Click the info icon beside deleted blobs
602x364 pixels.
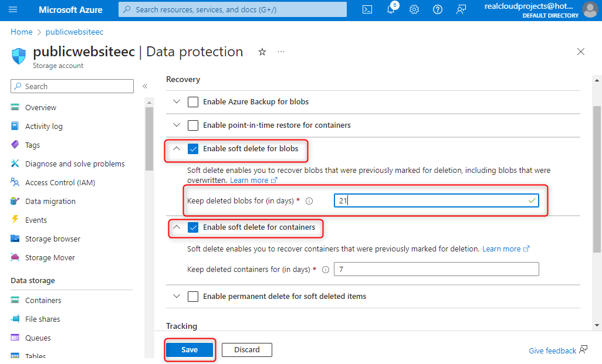click(x=309, y=201)
